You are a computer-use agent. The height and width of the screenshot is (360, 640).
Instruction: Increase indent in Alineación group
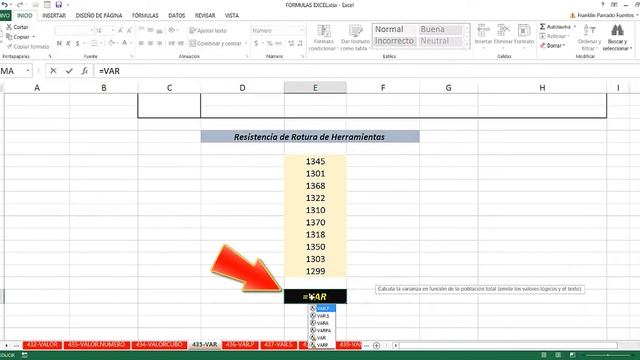click(180, 43)
